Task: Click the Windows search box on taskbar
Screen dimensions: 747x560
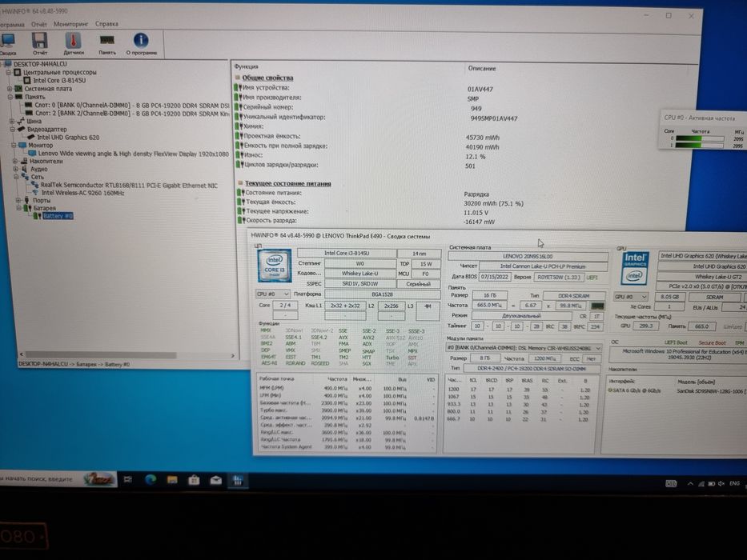Action: (58, 479)
